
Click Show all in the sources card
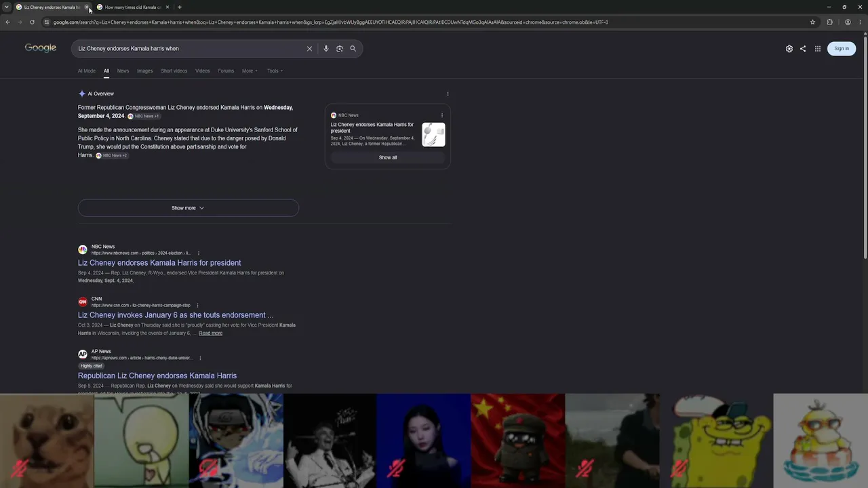tap(388, 158)
